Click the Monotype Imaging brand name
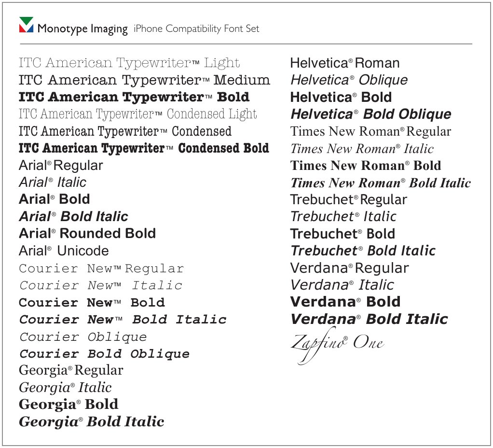Screen dimensions: 493x448 pos(82,29)
